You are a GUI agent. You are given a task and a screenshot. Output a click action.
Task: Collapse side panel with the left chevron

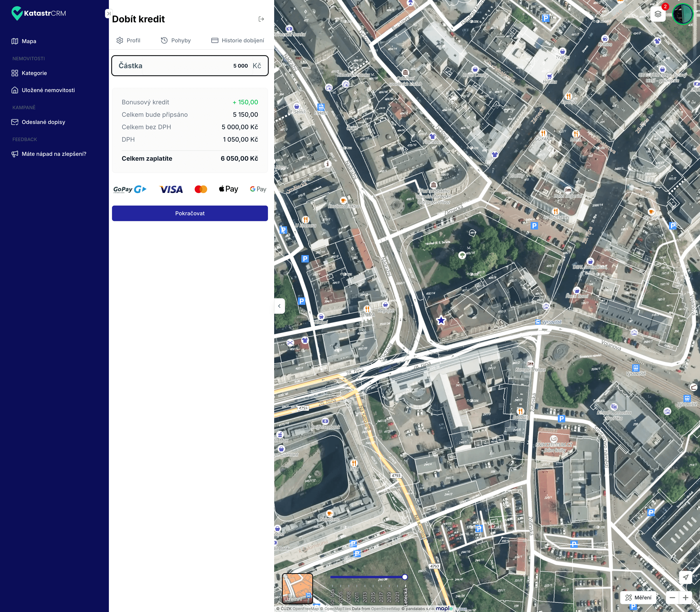pyautogui.click(x=279, y=306)
